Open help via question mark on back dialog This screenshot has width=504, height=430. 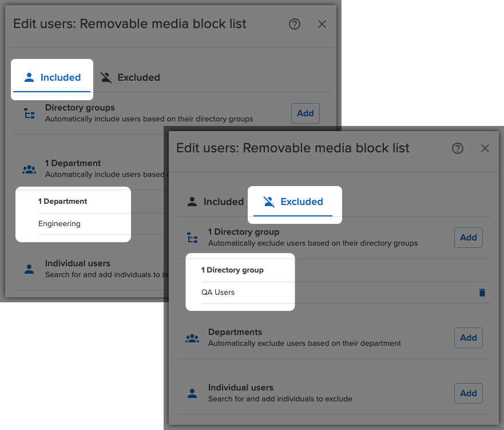pos(294,24)
